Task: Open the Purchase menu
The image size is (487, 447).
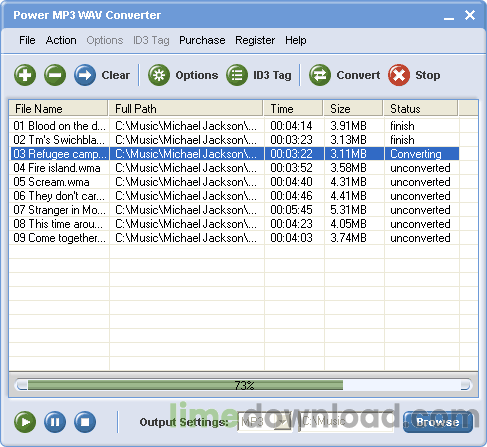Action: (x=202, y=40)
